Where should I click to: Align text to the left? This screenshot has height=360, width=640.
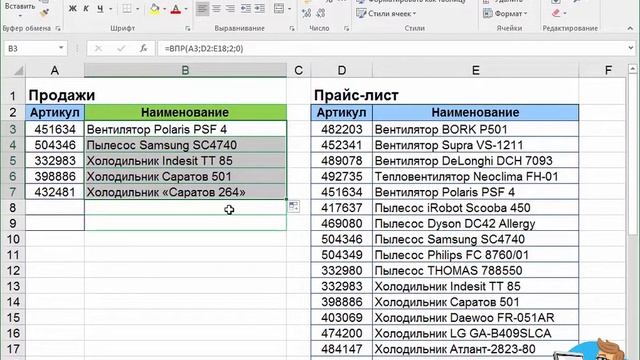point(202,9)
